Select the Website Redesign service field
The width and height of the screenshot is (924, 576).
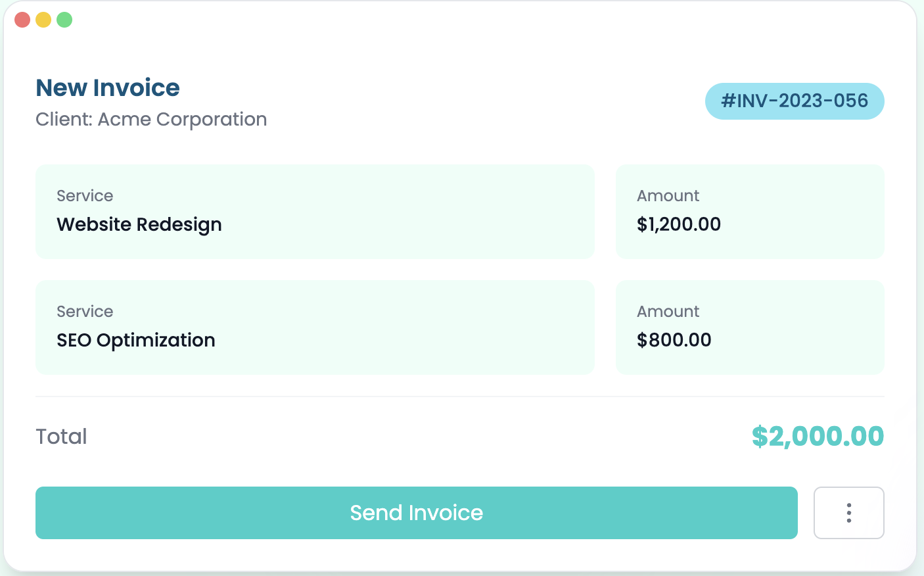click(139, 224)
